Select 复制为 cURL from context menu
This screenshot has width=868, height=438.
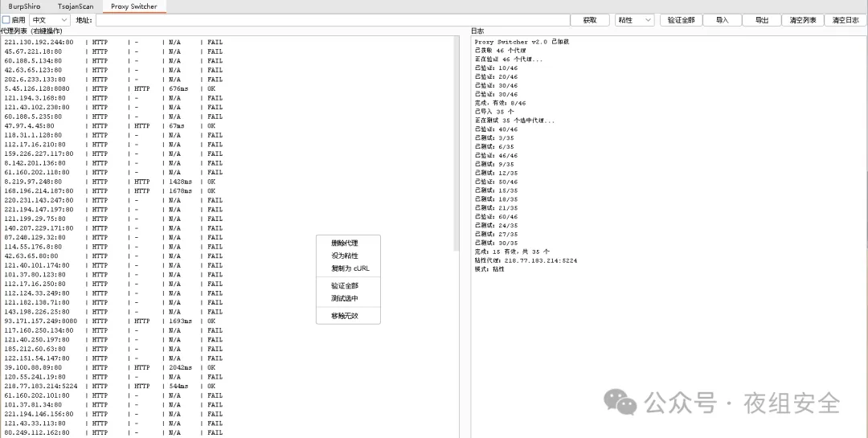[348, 268]
